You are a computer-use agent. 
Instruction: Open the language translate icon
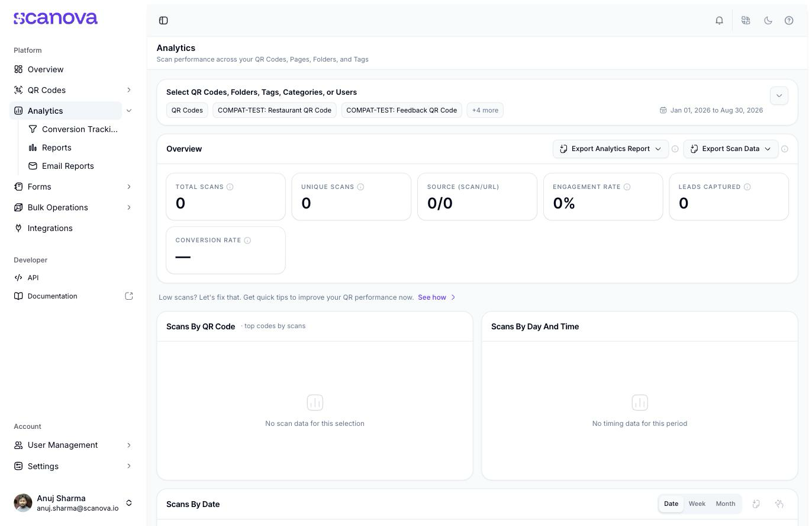pos(746,21)
